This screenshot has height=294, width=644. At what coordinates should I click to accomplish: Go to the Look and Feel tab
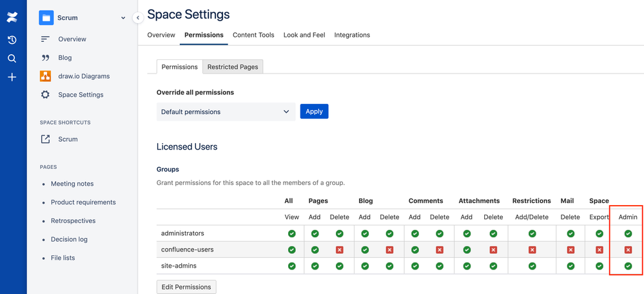pyautogui.click(x=304, y=35)
